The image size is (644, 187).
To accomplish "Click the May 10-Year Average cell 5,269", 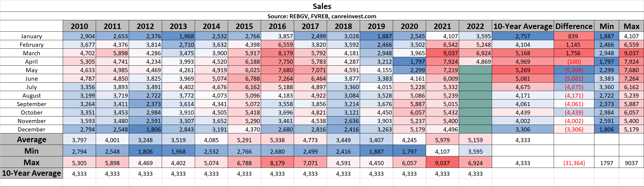I will click(x=523, y=70).
